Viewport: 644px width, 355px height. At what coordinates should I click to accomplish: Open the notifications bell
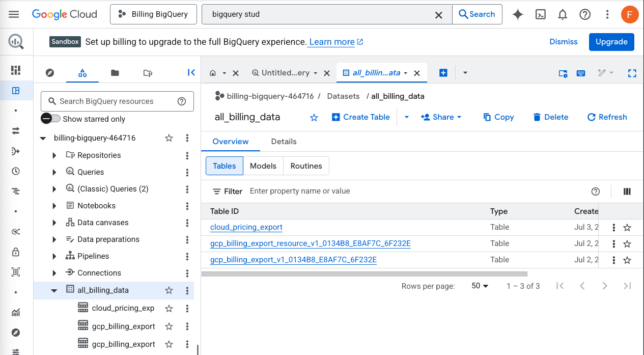563,14
